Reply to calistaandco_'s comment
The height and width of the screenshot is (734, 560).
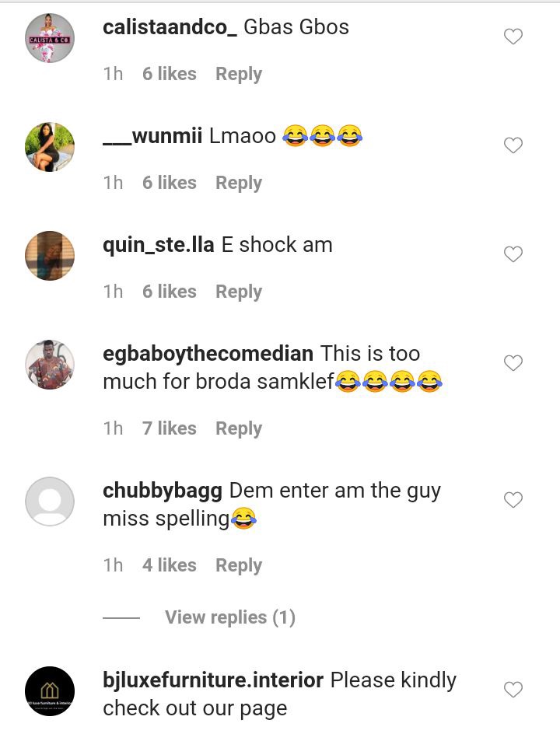click(238, 74)
